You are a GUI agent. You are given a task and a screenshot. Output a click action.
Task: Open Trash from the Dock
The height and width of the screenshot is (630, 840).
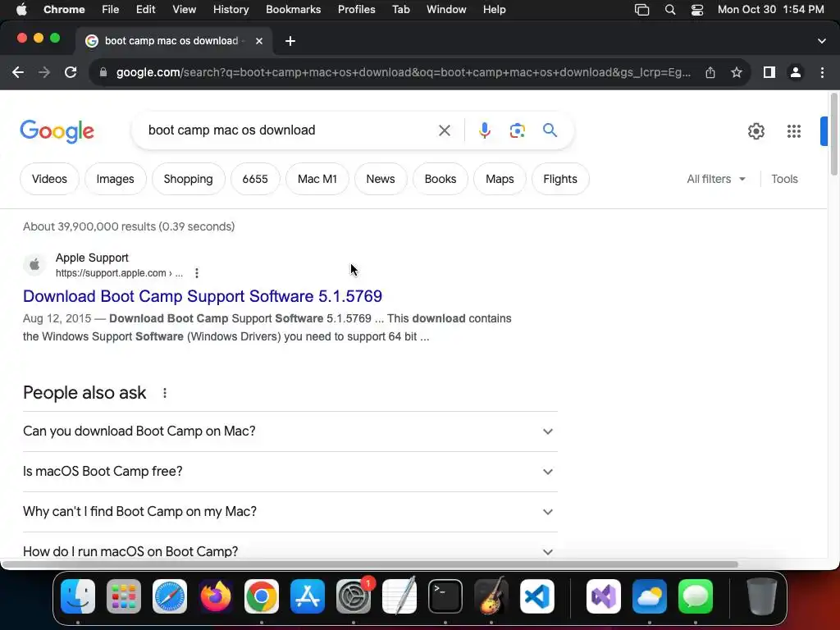(762, 596)
